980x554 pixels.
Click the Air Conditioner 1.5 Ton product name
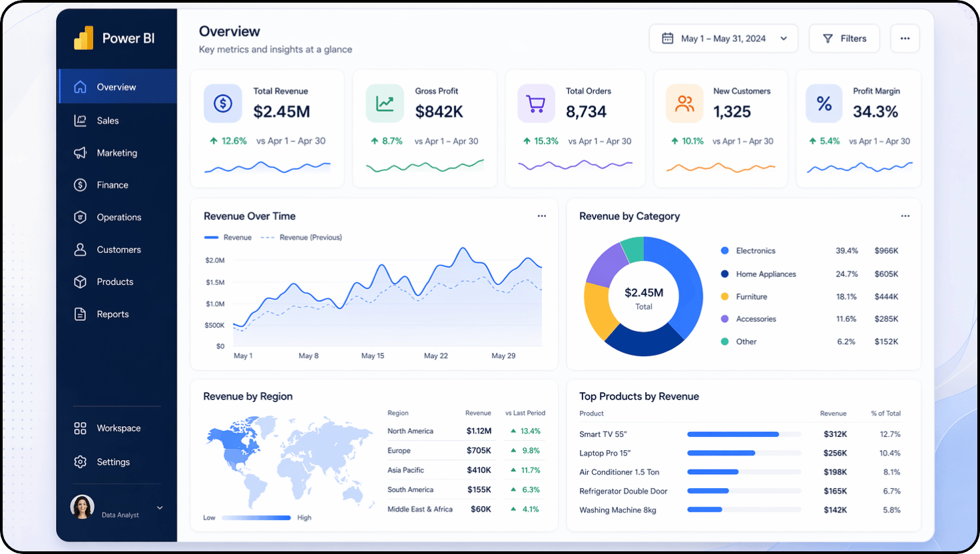point(619,472)
